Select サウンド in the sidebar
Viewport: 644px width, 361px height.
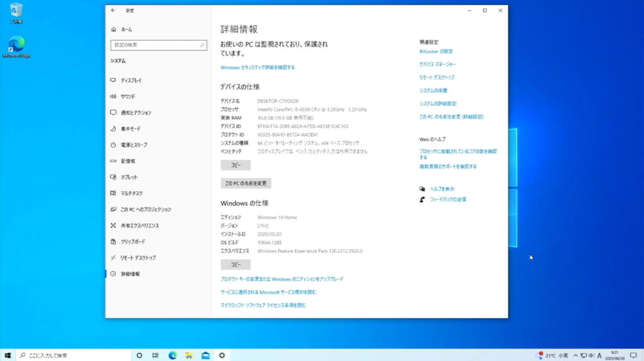click(128, 96)
